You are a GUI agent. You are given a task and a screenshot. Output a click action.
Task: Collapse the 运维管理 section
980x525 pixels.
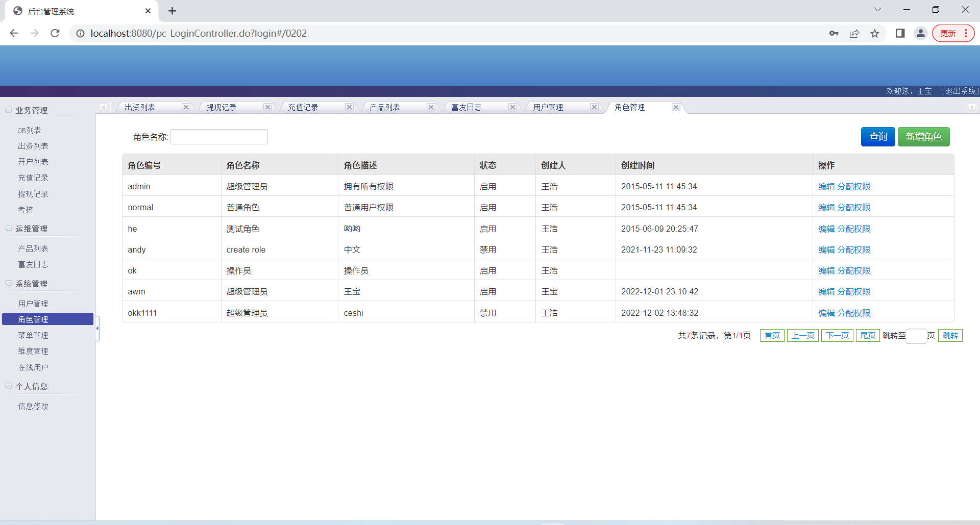tap(9, 229)
